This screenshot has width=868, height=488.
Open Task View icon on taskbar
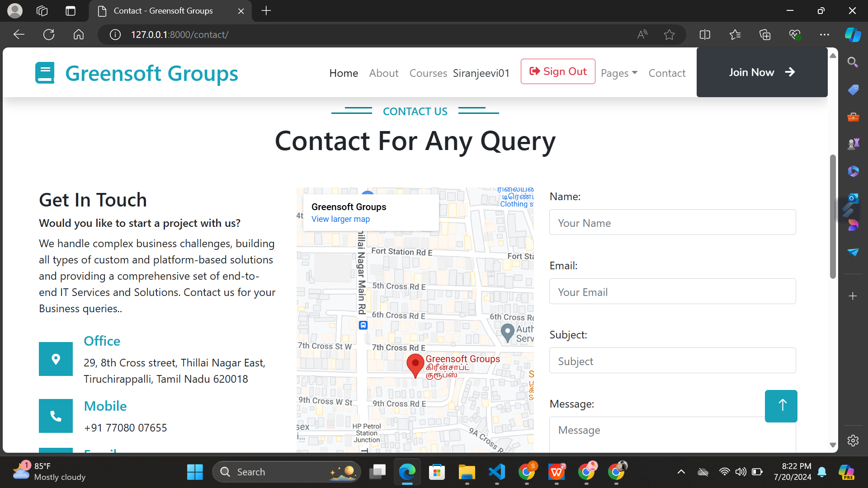377,472
